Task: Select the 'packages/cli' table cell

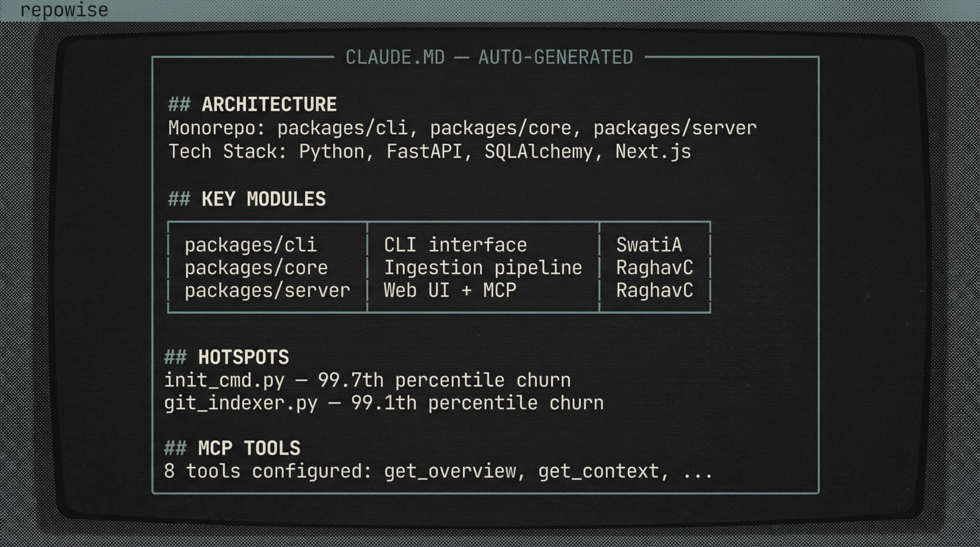Action: pyautogui.click(x=250, y=245)
